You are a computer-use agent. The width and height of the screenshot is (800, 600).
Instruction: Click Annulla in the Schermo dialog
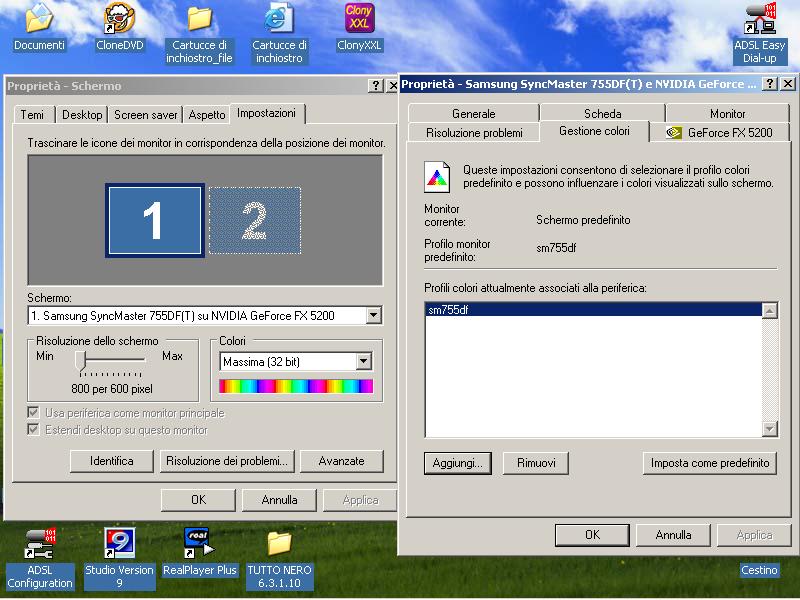click(x=279, y=500)
